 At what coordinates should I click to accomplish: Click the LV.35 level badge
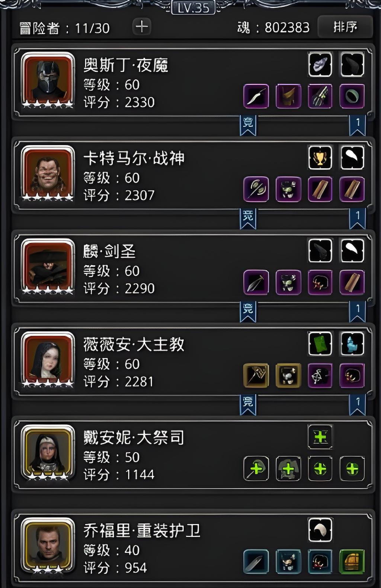[193, 7]
